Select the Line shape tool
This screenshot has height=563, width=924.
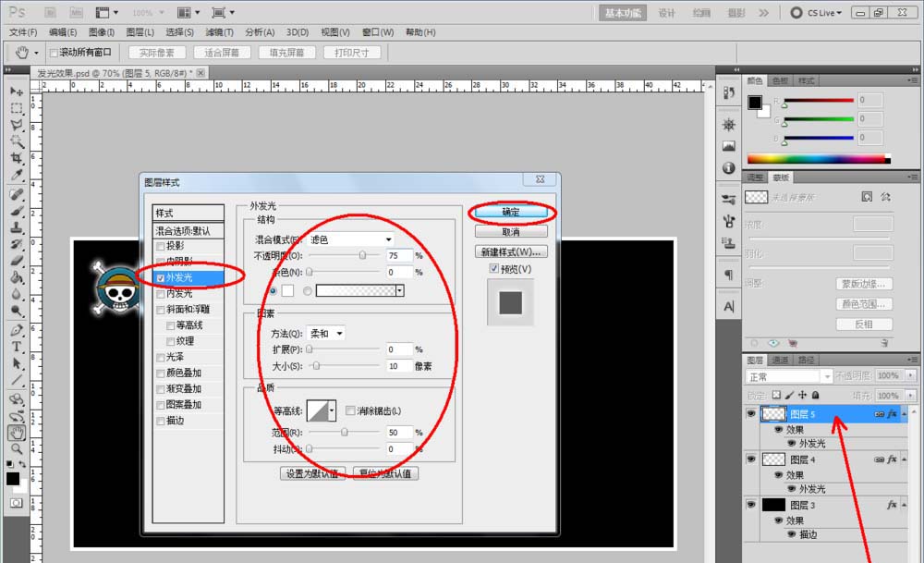(17, 380)
